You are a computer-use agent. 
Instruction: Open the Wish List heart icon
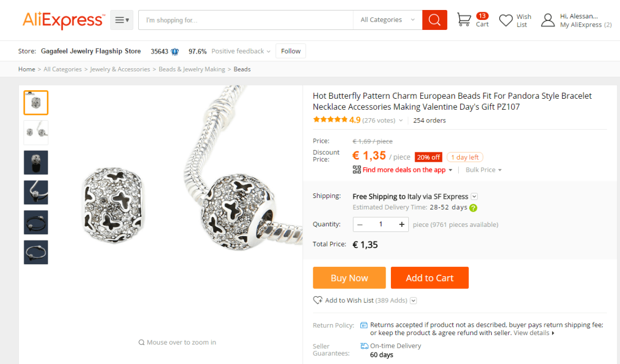tap(505, 20)
